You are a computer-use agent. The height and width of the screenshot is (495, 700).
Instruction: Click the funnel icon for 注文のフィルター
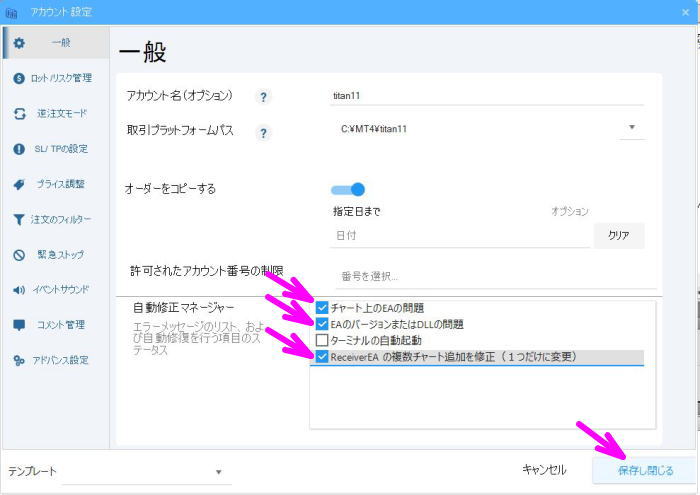click(x=19, y=219)
